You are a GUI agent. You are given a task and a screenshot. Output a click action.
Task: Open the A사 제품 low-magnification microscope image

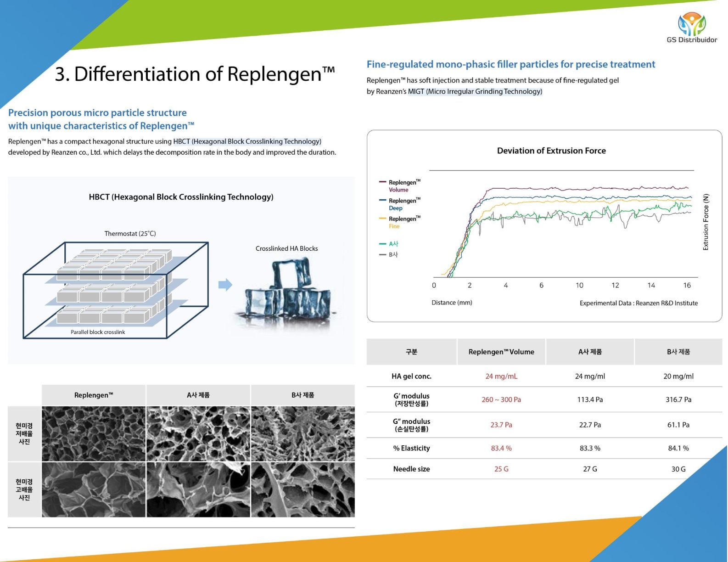(198, 433)
